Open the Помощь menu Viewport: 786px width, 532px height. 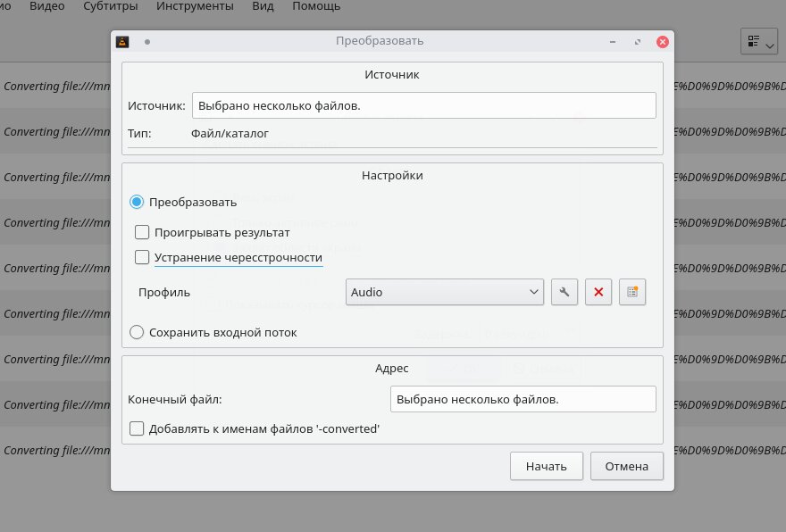pyautogui.click(x=316, y=6)
